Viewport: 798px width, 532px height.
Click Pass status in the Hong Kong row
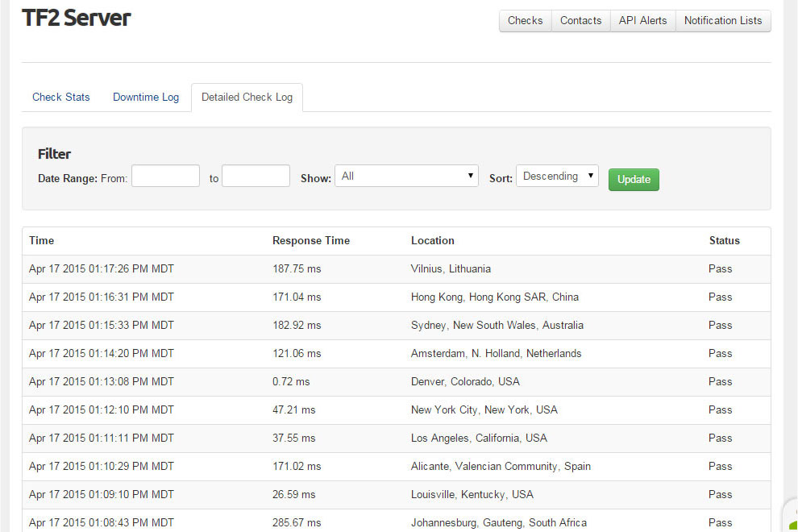tap(720, 297)
